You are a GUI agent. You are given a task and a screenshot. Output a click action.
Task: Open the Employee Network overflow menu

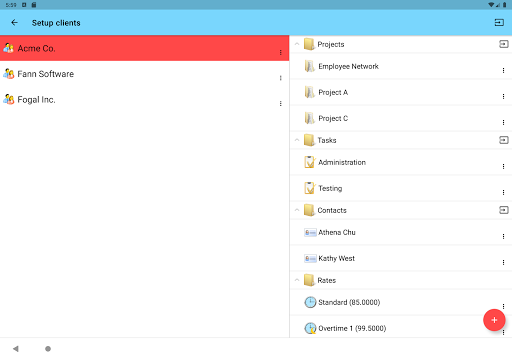[503, 70]
